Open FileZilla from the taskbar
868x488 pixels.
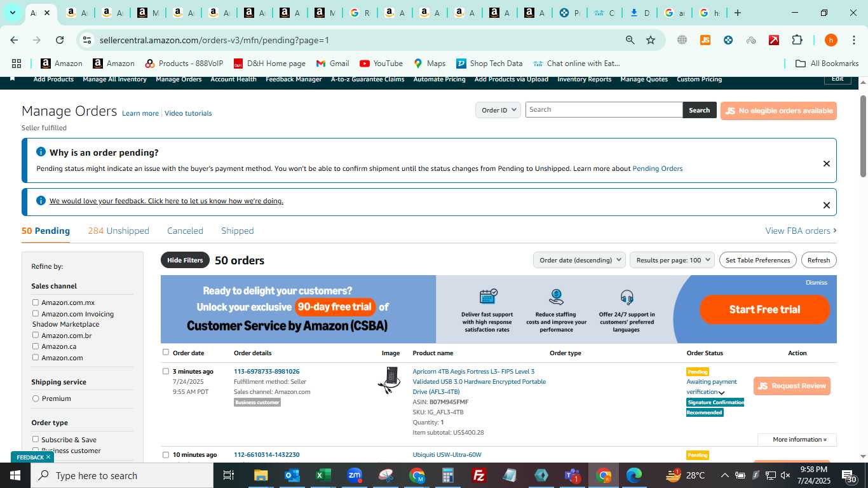pos(479,475)
